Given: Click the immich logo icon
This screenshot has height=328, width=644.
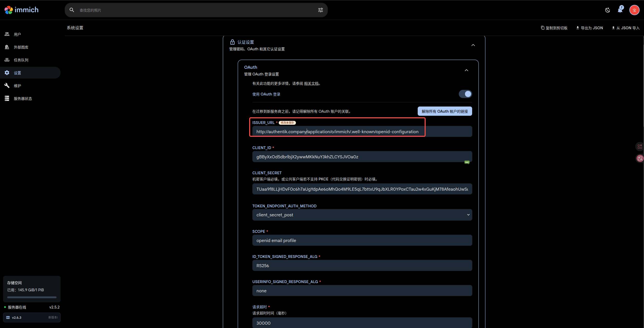Looking at the screenshot, I should point(8,10).
